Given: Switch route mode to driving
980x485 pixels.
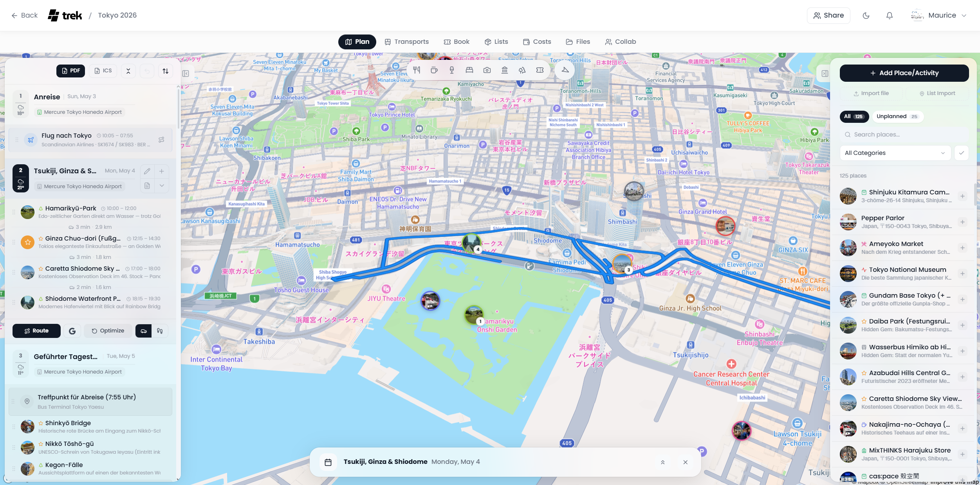Looking at the screenshot, I should tap(144, 331).
